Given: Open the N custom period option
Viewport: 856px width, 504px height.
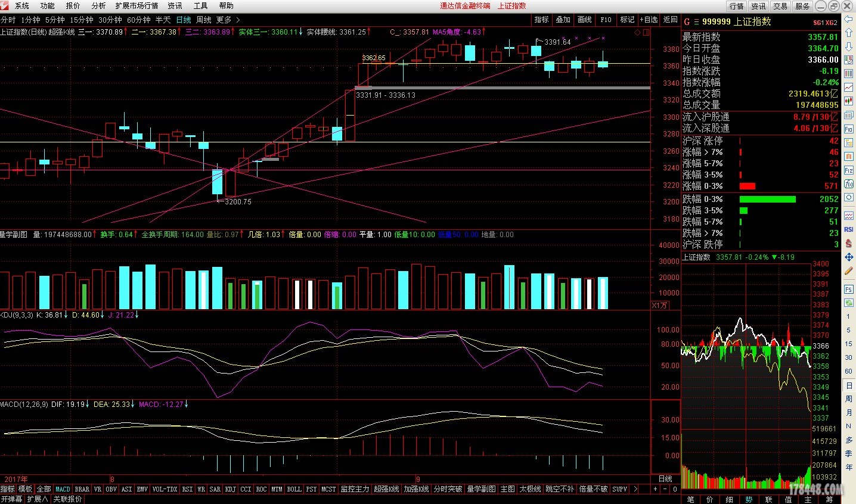Looking at the screenshot, I should tap(849, 426).
